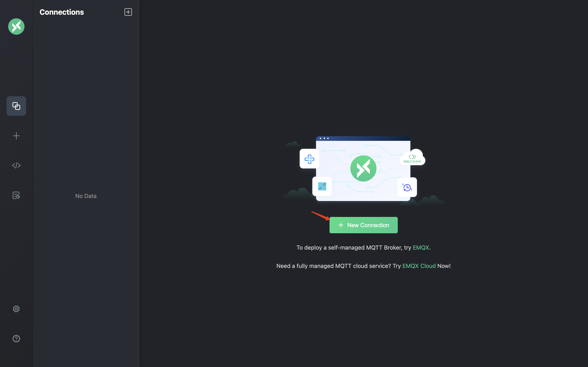This screenshot has height=367, width=588.
Task: Open EMQX external link
Action: click(x=421, y=247)
